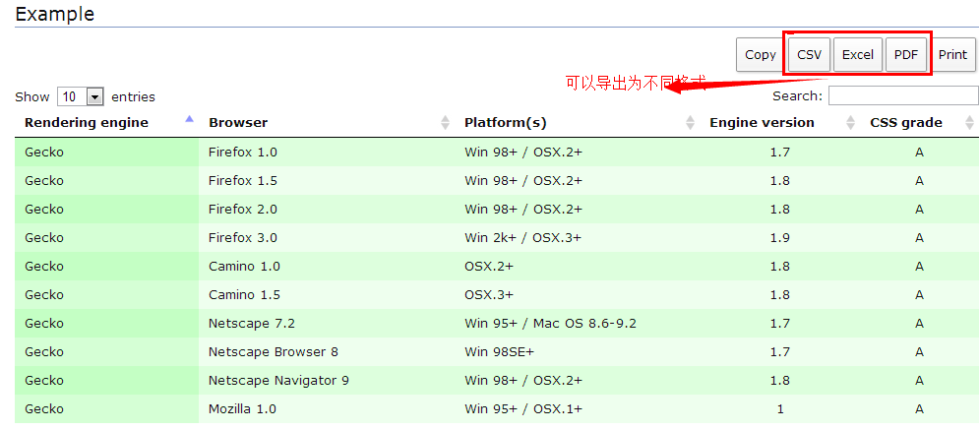Click Gecko cell in the Firefox 1.0 row
The width and height of the screenshot is (980, 430).
click(107, 152)
